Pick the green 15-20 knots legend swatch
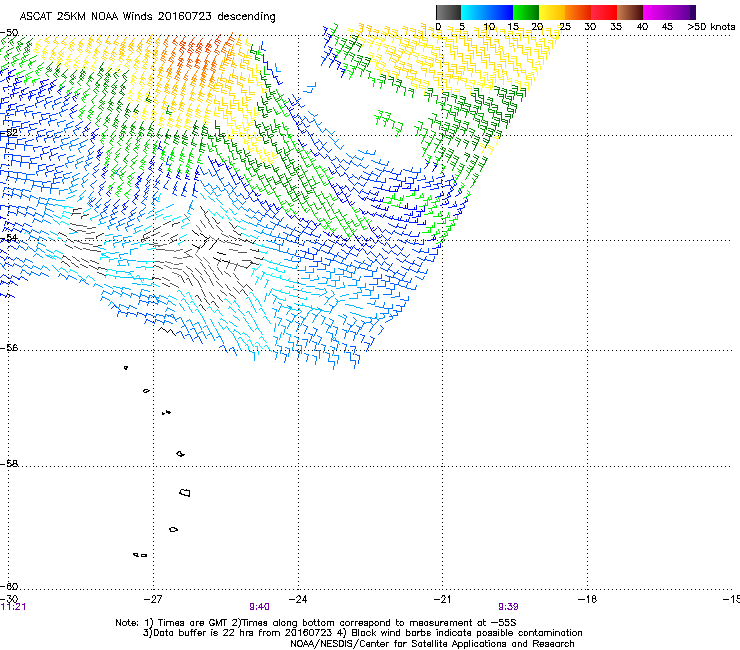 pyautogui.click(x=526, y=12)
